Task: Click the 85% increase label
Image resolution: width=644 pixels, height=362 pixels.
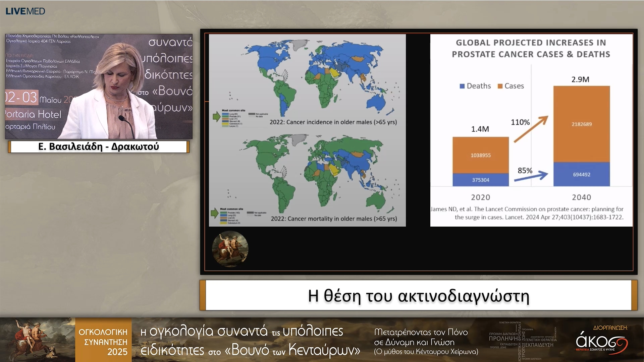Action: [525, 170]
